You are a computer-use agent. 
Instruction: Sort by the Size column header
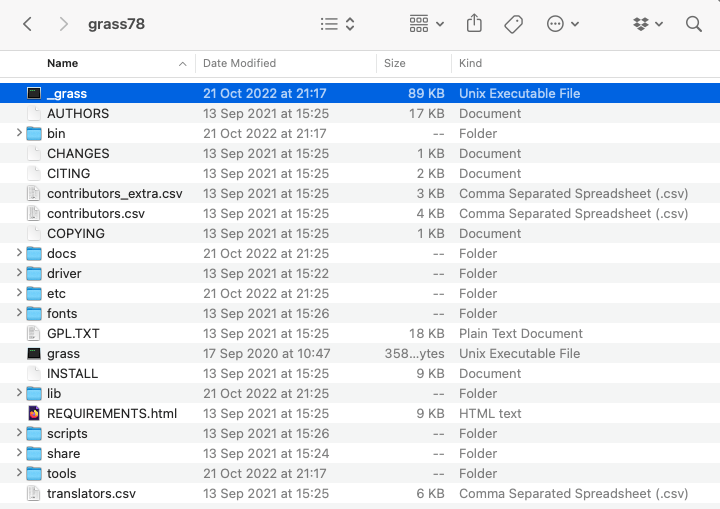[394, 63]
